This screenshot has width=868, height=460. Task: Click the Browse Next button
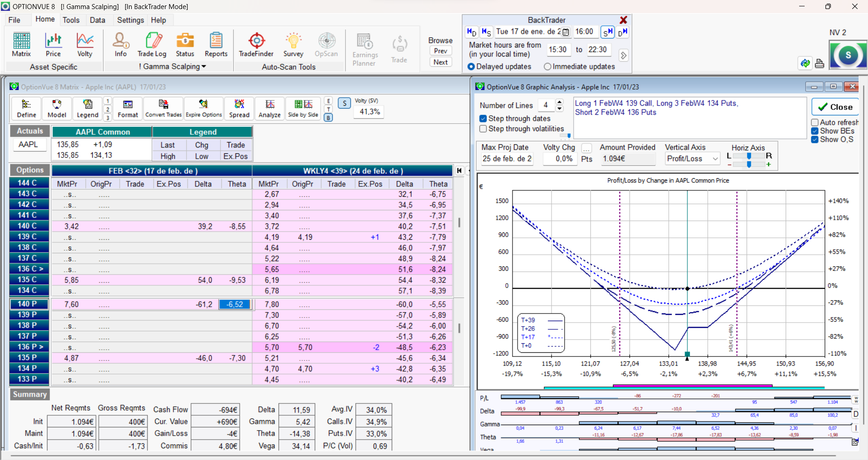tap(441, 62)
